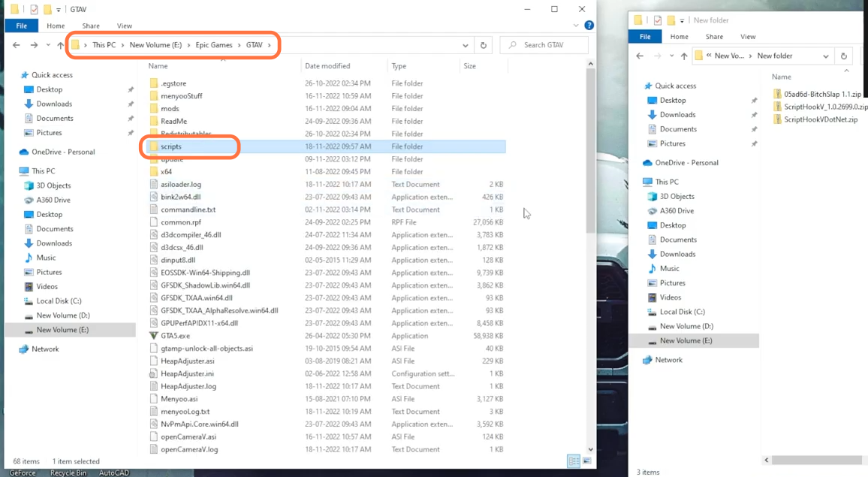Screen dimensions: 868x477
Task: Click Epic Games in address breadcrumb
Action: (214, 45)
